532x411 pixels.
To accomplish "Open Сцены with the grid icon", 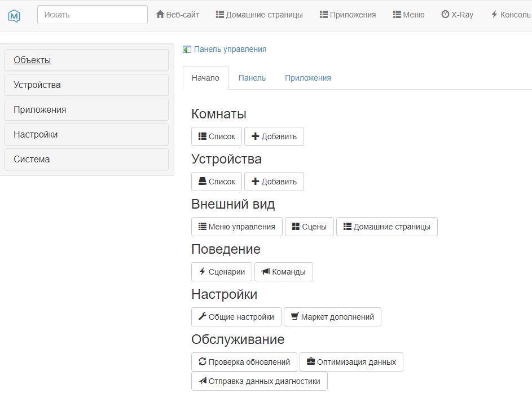I will pyautogui.click(x=309, y=226).
